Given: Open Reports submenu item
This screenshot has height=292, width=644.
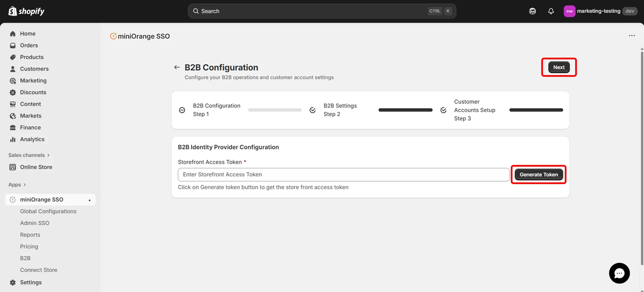Looking at the screenshot, I should (x=30, y=235).
